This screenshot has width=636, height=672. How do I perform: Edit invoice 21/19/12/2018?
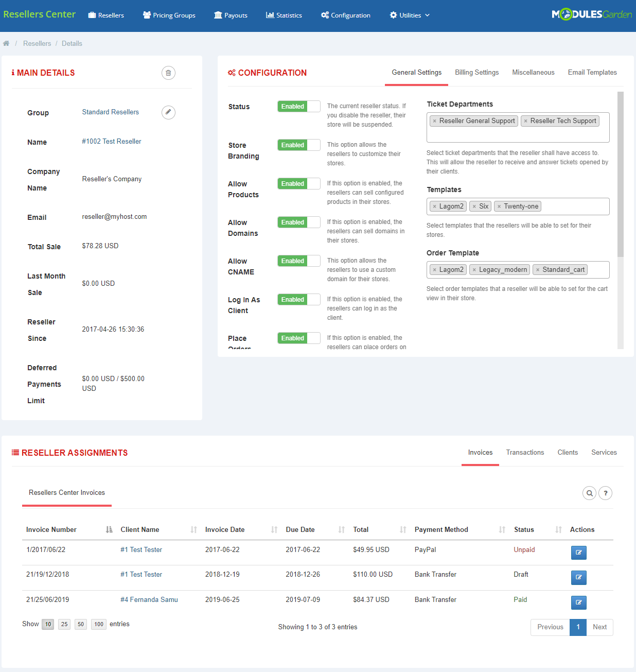(579, 578)
